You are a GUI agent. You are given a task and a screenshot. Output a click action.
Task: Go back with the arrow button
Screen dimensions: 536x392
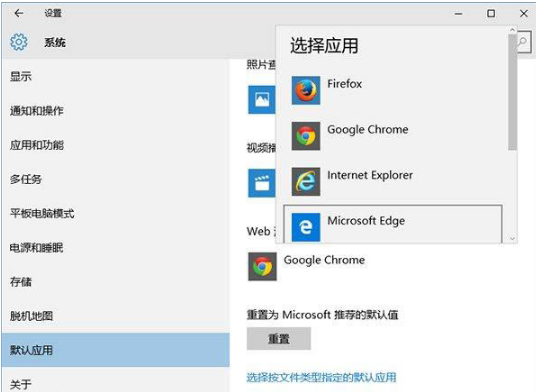18,13
